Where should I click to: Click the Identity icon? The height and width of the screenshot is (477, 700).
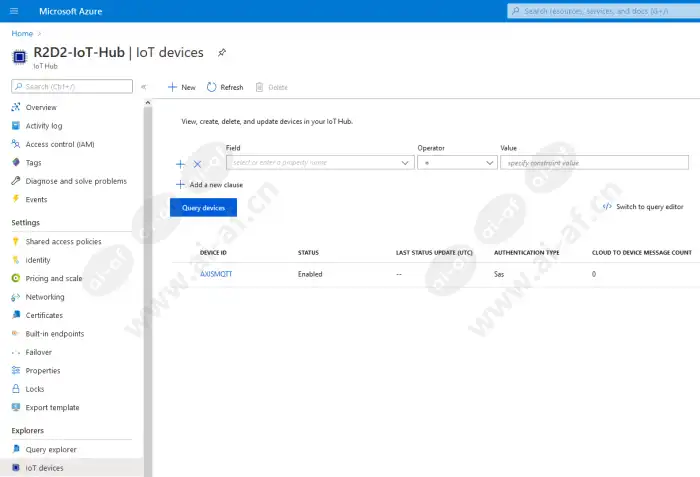[x=16, y=259]
